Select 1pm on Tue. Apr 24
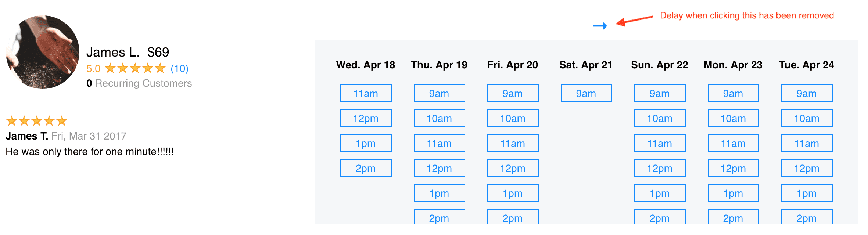The height and width of the screenshot is (235, 868). [807, 194]
